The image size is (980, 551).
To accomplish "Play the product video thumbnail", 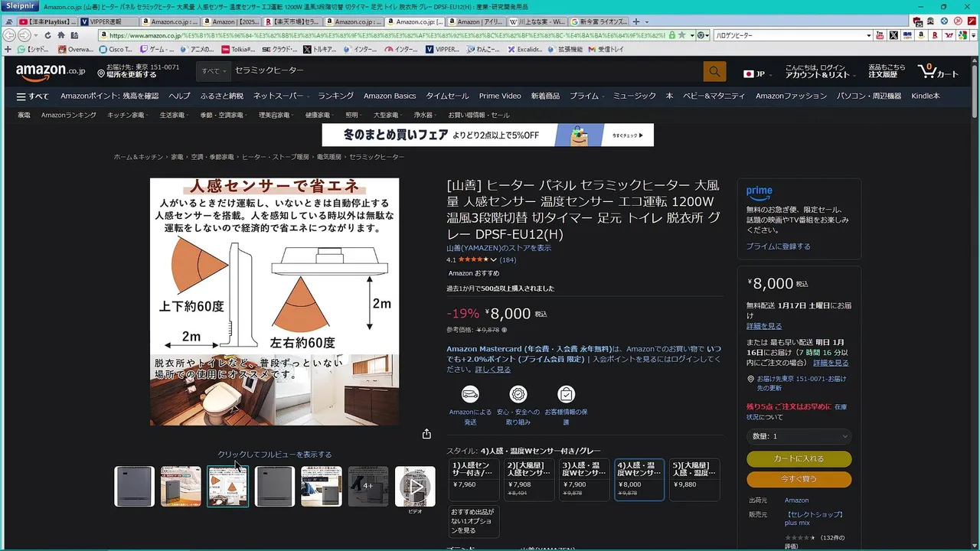I will coord(415,487).
